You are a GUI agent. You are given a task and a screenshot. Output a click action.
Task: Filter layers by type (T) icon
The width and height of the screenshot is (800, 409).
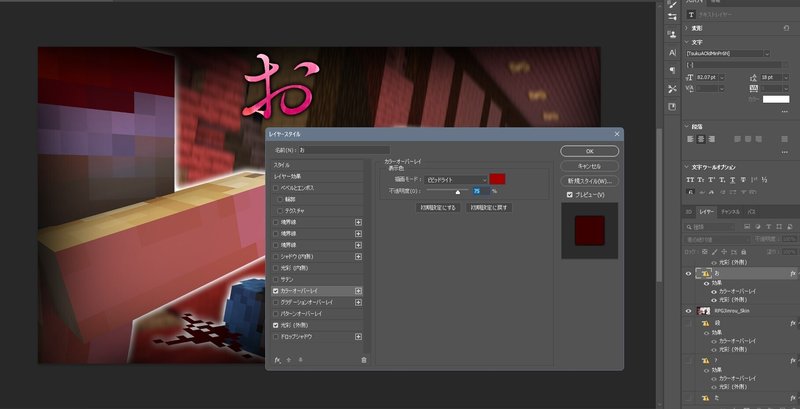(x=768, y=226)
